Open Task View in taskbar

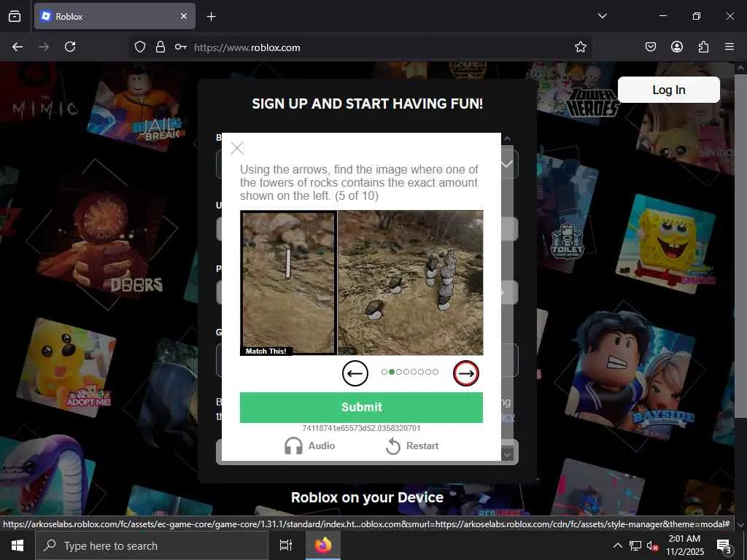point(286,545)
